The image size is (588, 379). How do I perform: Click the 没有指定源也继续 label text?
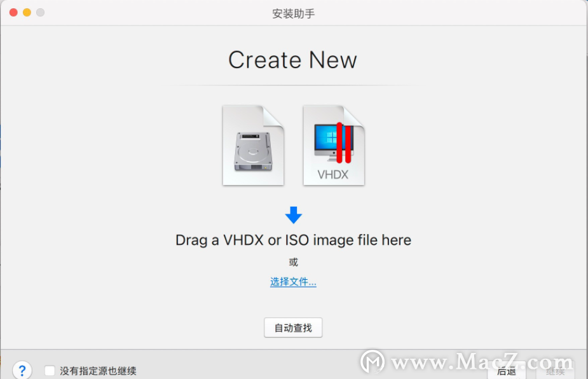(98, 371)
